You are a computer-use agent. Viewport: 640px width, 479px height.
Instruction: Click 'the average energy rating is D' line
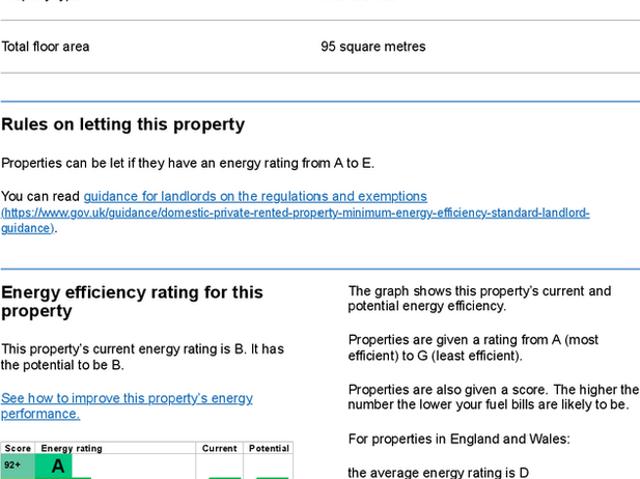point(438,472)
